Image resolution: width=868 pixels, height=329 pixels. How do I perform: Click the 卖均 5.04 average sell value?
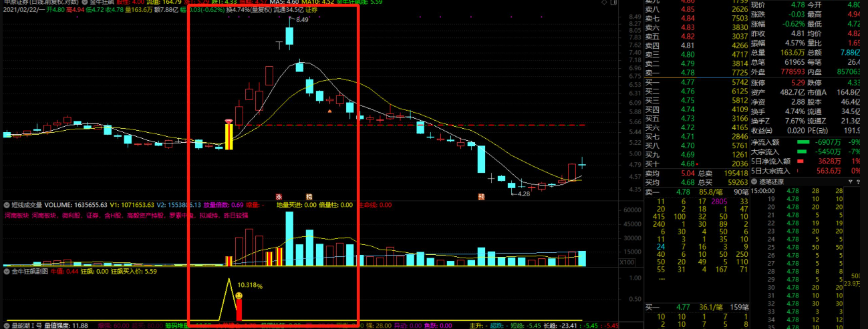(670, 173)
